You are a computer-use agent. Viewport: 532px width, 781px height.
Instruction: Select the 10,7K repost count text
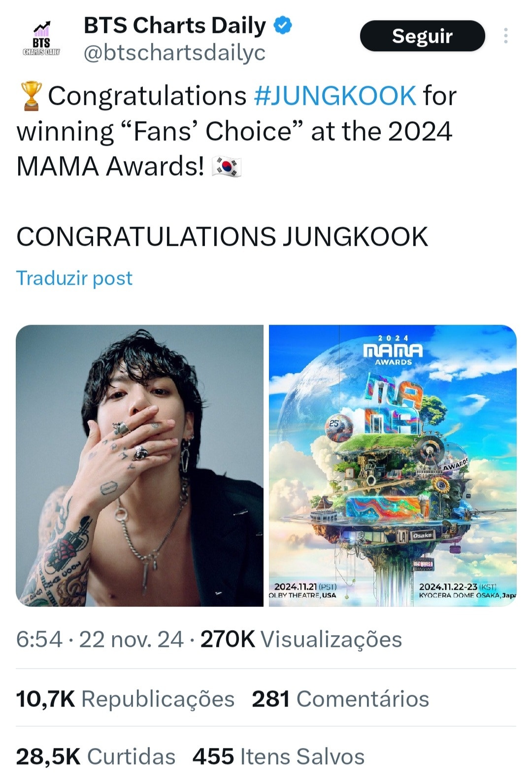pyautogui.click(x=45, y=699)
